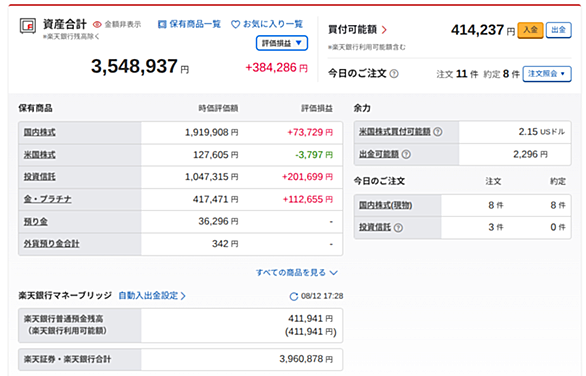Click the refresh icon next to 08/12 17:28
The height and width of the screenshot is (376, 586).
tap(294, 296)
